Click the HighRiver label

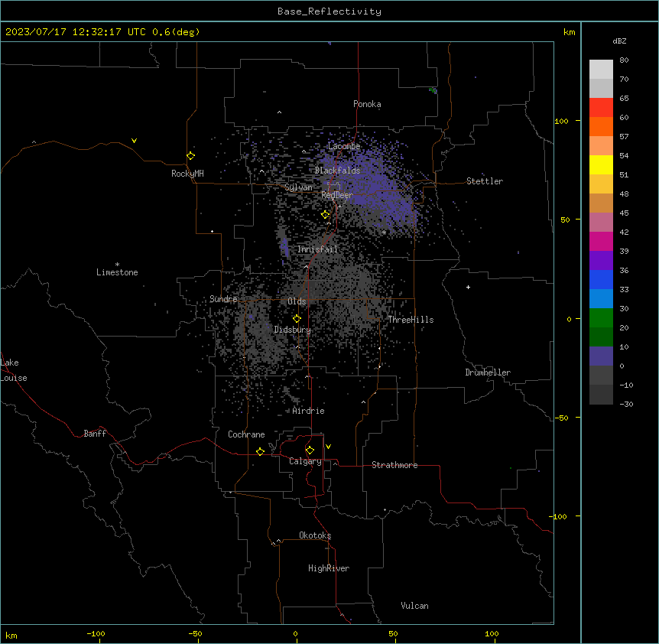(329, 568)
